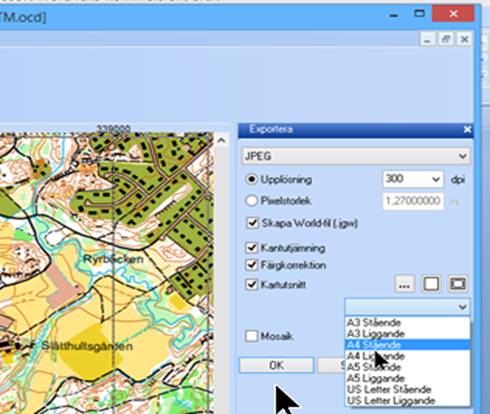The image size is (490, 414).
Task: Close the Exportera panel
Action: pyautogui.click(x=467, y=129)
